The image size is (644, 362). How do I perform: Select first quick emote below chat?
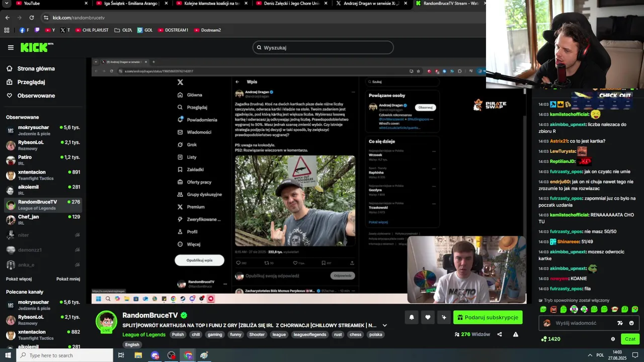[543, 309]
